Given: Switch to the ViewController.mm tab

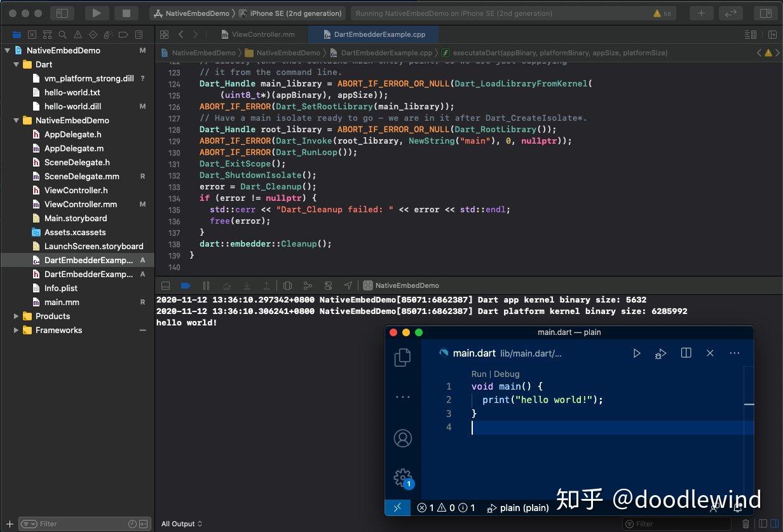Looking at the screenshot, I should 262,34.
